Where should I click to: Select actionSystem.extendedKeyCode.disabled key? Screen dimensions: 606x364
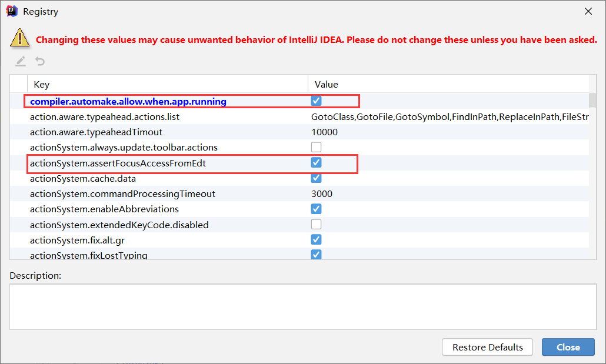point(119,225)
